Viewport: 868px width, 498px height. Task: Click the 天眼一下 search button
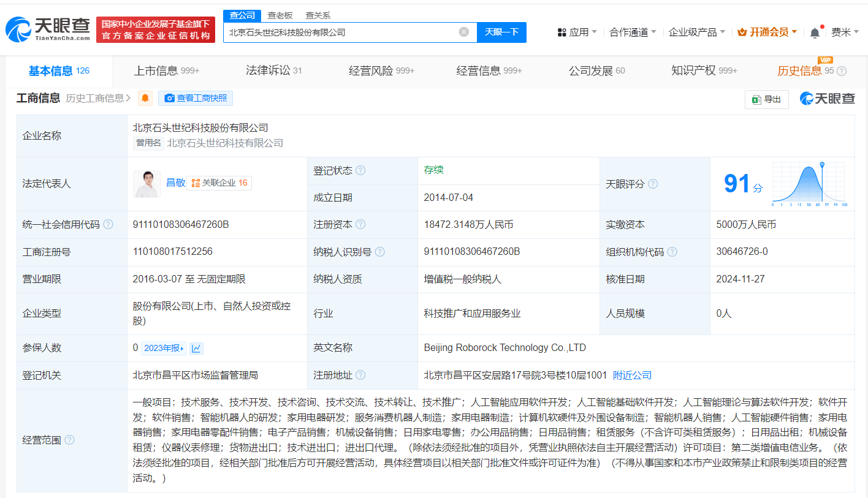(501, 32)
